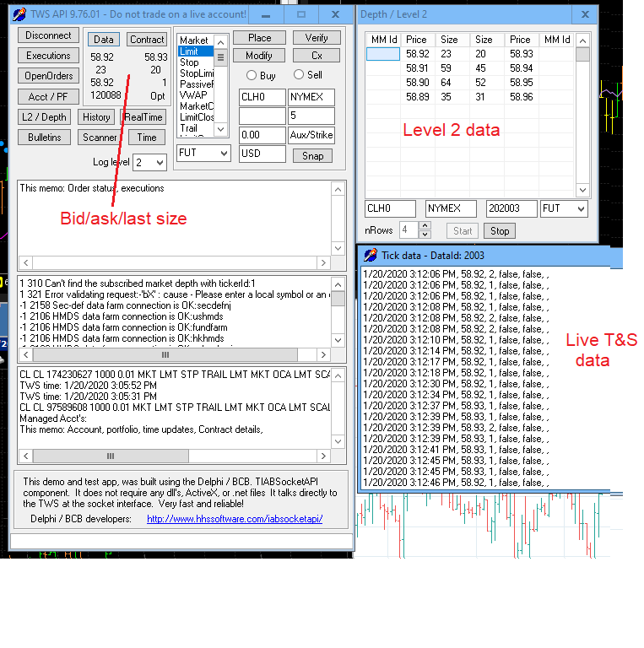The width and height of the screenshot is (644, 648).
Task: Click the CLH0 symbol input field
Action: [262, 97]
